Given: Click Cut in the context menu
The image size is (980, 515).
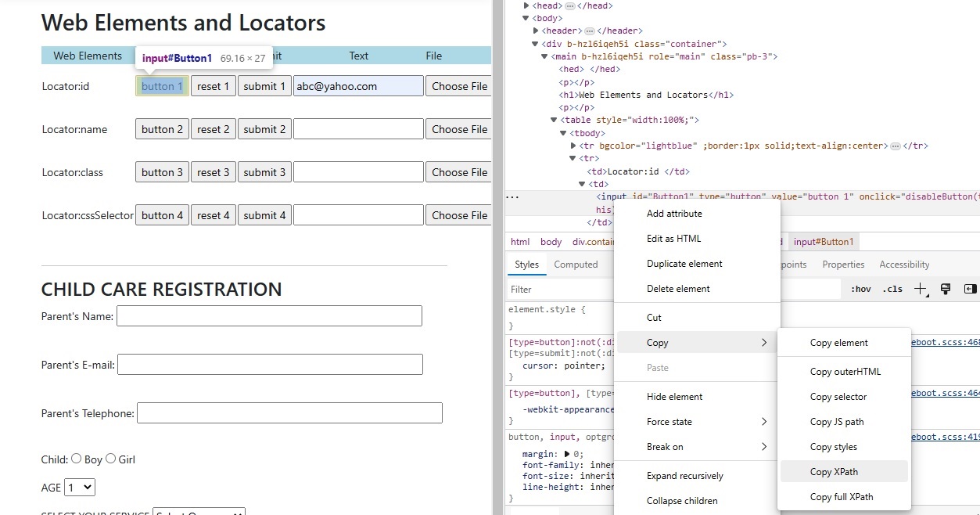Looking at the screenshot, I should click(697, 318).
